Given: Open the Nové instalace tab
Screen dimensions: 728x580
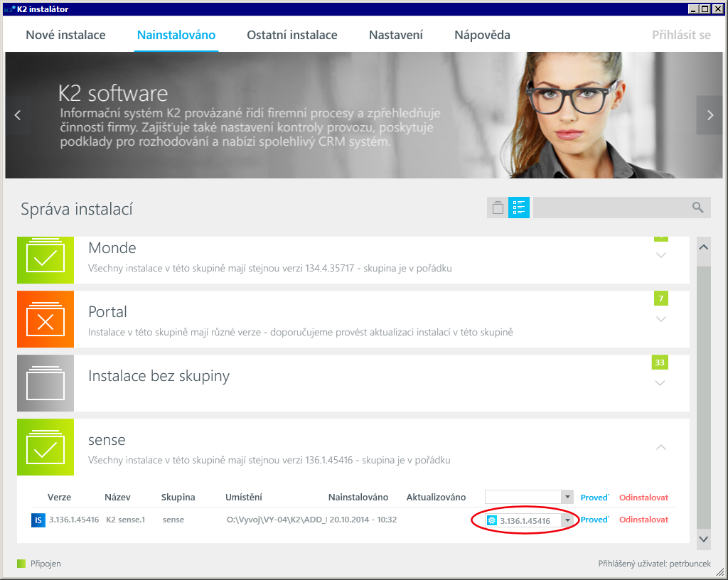Looking at the screenshot, I should 65,36.
